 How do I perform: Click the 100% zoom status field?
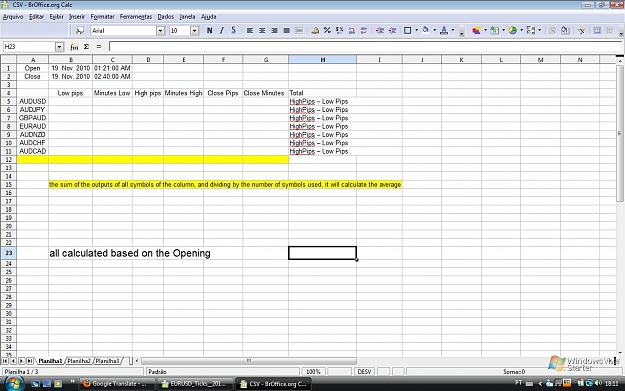point(313,371)
